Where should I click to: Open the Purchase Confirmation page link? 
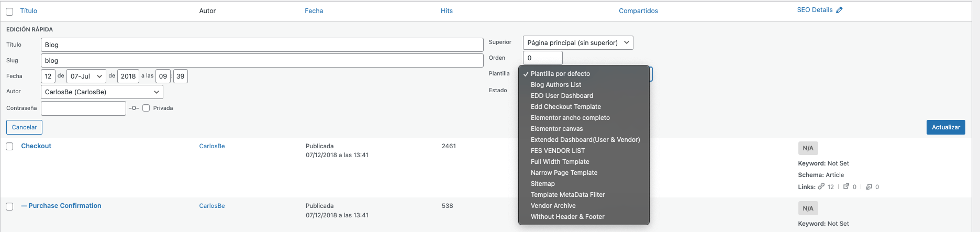coord(65,206)
